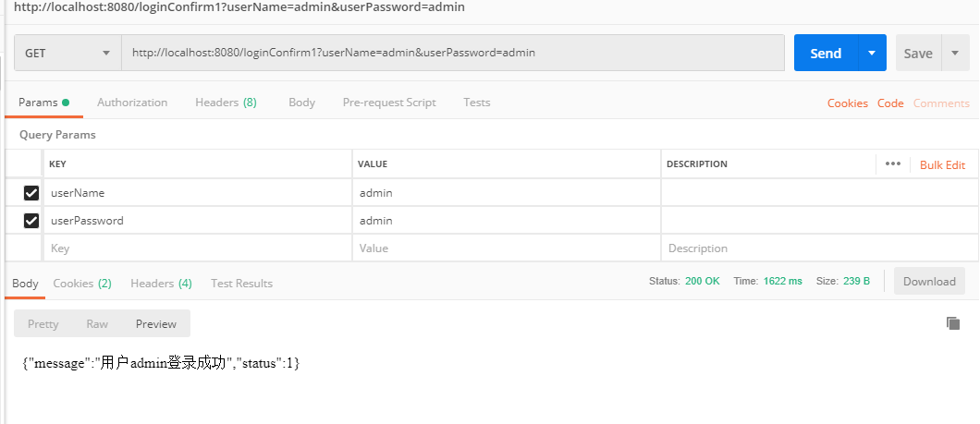Uncheck the userPassword parameter checkbox
Viewport: 980px width, 424px height.
(31, 221)
